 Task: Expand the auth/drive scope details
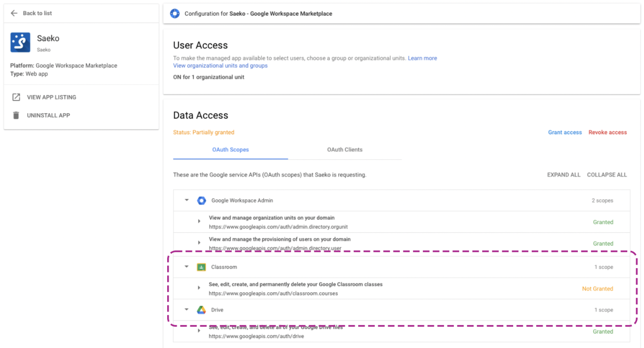click(x=199, y=331)
